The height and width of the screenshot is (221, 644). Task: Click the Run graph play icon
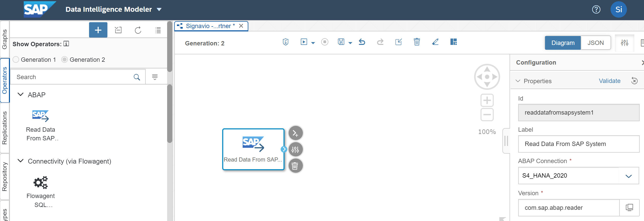click(304, 42)
